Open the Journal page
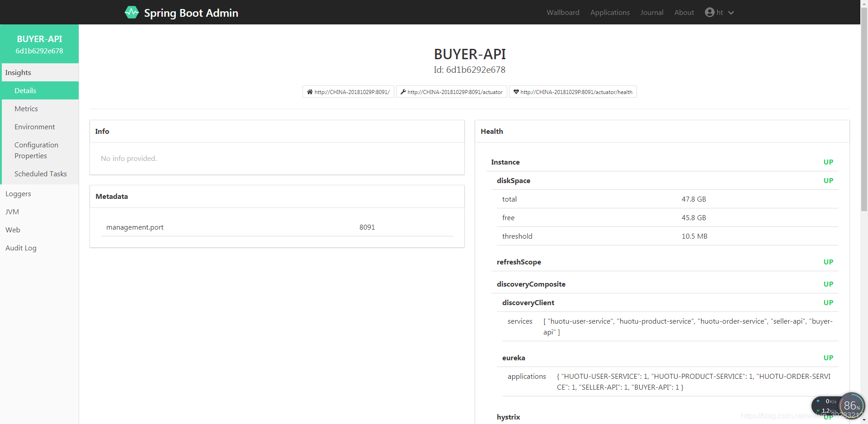Image resolution: width=868 pixels, height=424 pixels. click(652, 12)
